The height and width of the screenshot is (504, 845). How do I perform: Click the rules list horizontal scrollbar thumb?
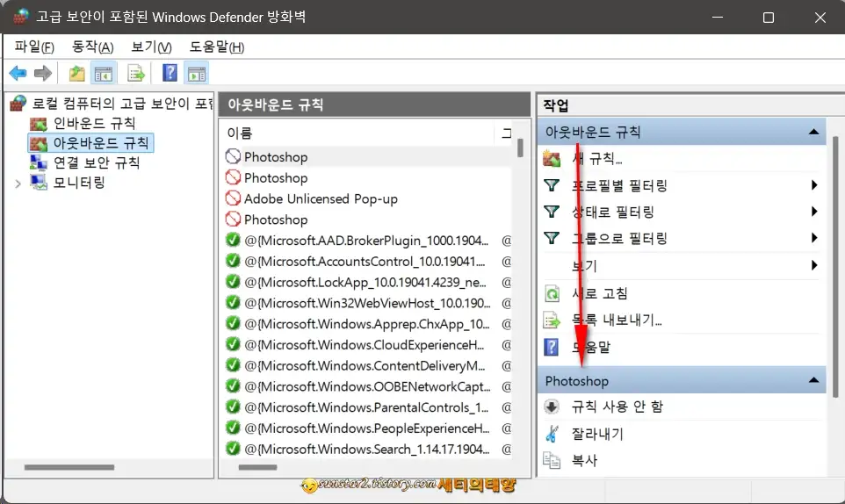point(257,467)
